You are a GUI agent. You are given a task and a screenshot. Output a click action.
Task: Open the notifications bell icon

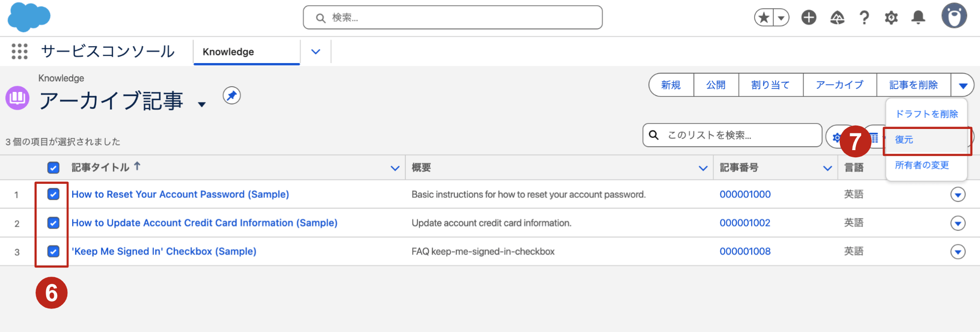(x=918, y=18)
